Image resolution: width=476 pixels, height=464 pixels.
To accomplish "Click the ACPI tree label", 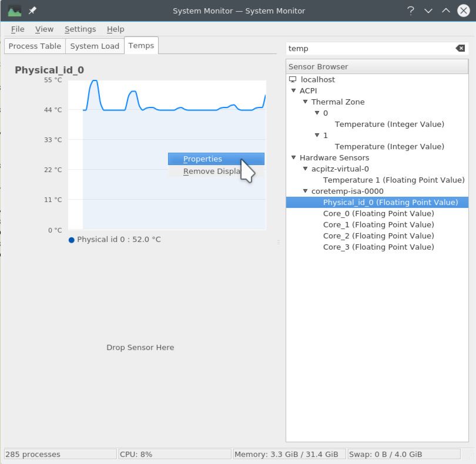I will 308,90.
